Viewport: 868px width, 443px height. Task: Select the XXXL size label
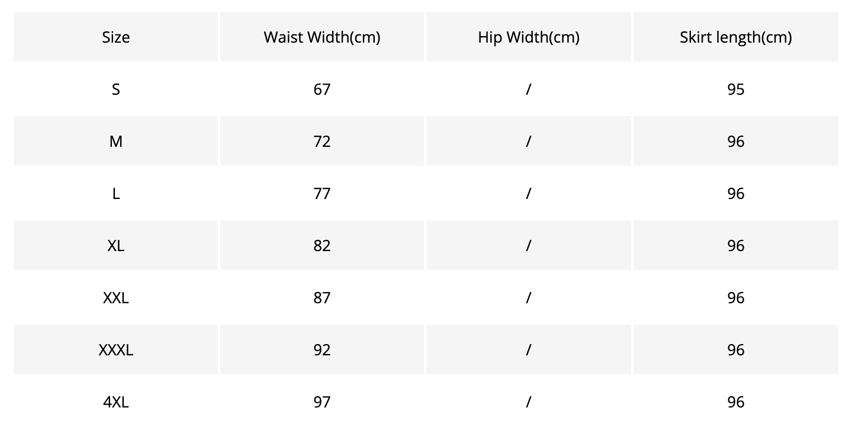point(116,349)
